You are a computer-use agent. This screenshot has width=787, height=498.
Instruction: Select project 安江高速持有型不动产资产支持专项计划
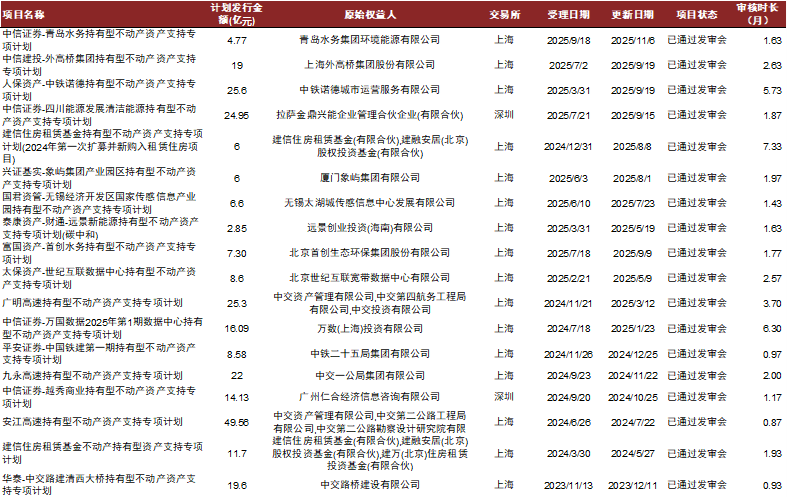(x=92, y=422)
